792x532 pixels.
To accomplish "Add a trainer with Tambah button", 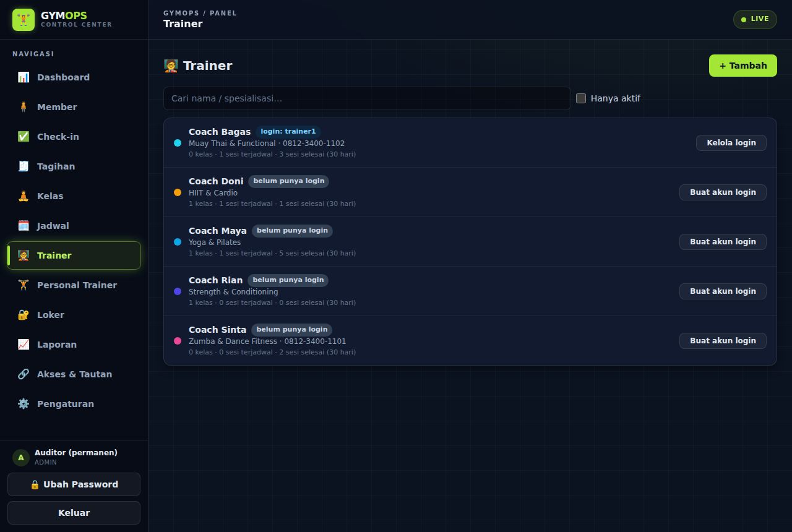I will point(742,66).
